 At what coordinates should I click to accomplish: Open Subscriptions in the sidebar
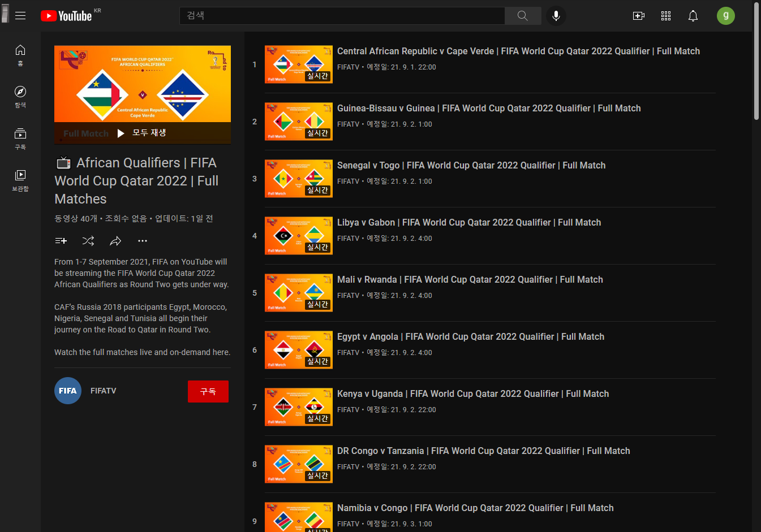20,139
